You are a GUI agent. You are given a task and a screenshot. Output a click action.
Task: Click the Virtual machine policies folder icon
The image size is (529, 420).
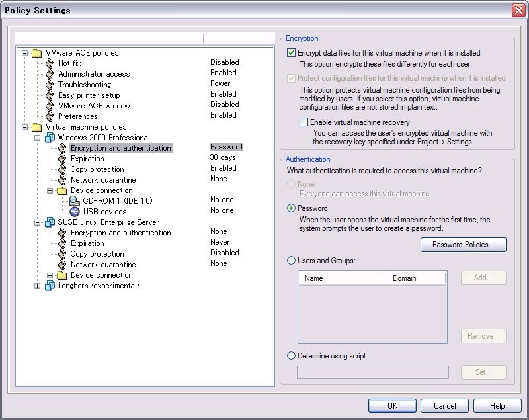[x=36, y=127]
